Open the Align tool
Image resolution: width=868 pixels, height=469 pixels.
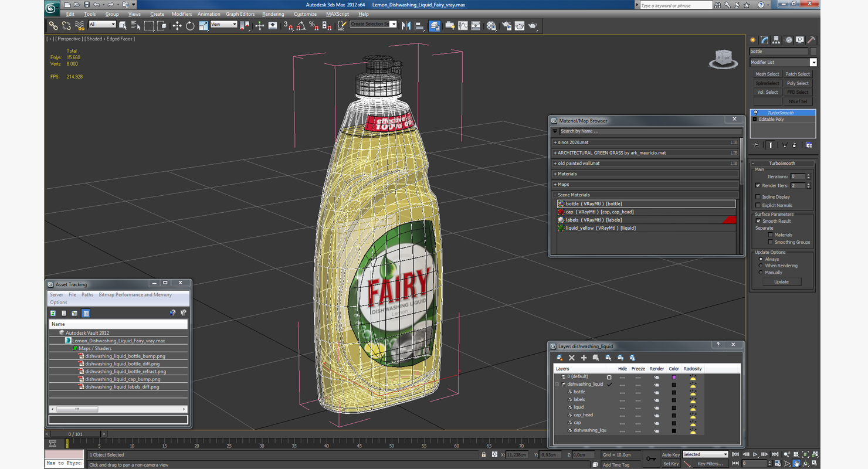tap(419, 26)
